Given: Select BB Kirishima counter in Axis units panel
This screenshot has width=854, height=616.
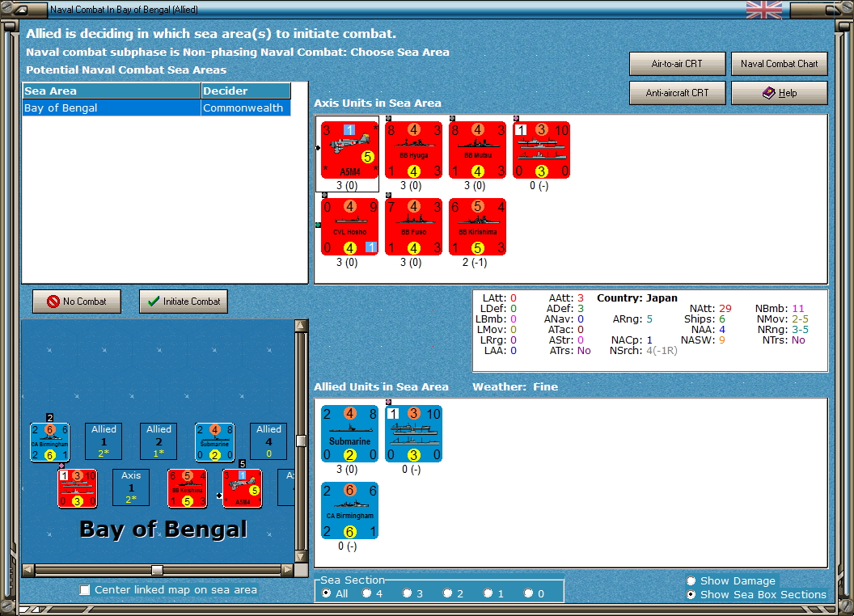Looking at the screenshot, I should click(478, 226).
